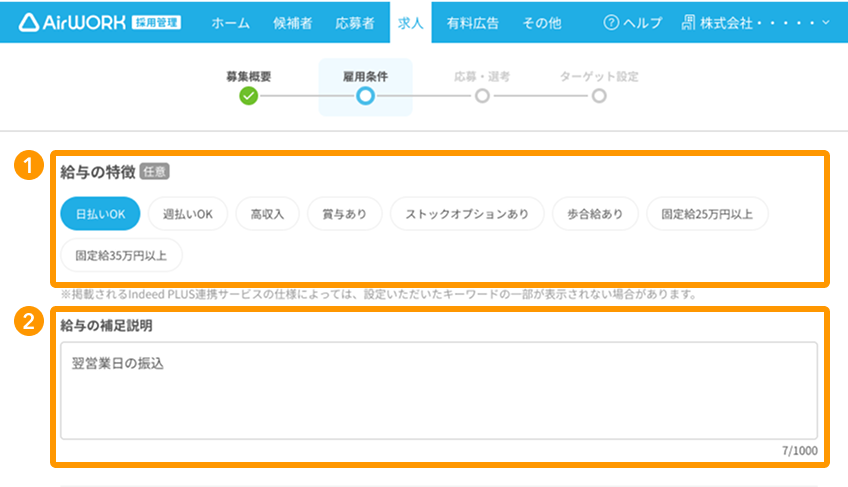Deselect the 日払いOK tag
The image size is (848, 487).
tap(100, 214)
